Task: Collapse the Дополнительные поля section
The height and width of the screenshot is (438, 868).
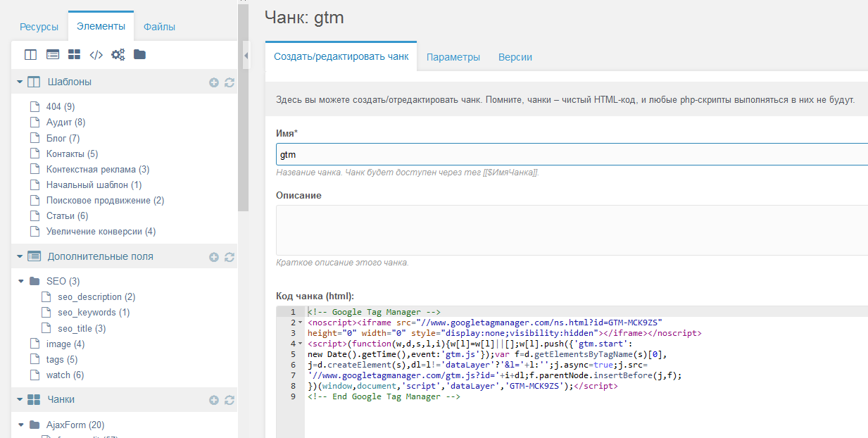Action: (20, 256)
